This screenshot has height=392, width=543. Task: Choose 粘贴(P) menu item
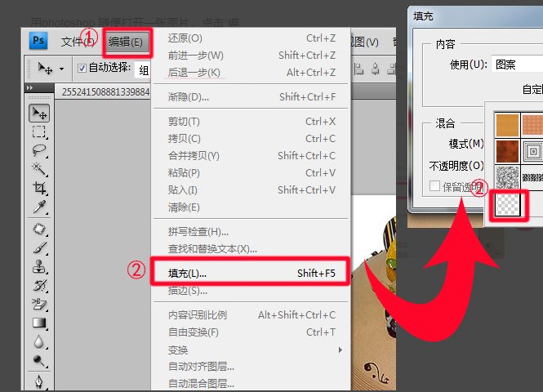[x=251, y=173]
